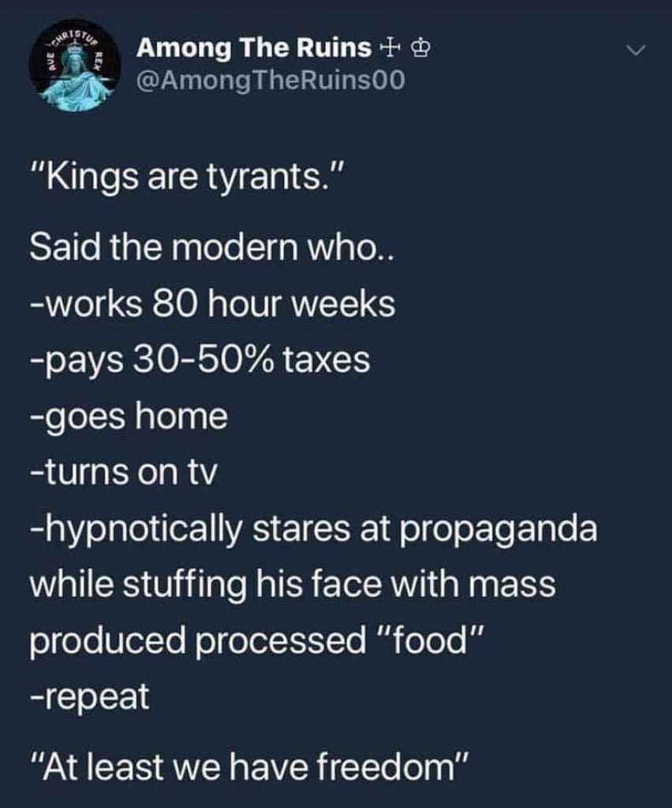Click the @AmongTheRuins00 handle
This screenshot has width=672, height=808.
point(271,79)
